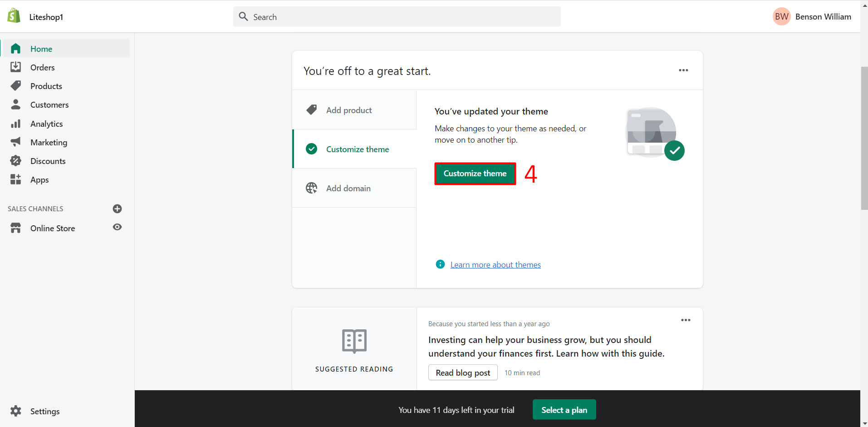Viewport: 868px width, 427px height.
Task: Add a sales channel with plus icon
Action: click(x=117, y=209)
